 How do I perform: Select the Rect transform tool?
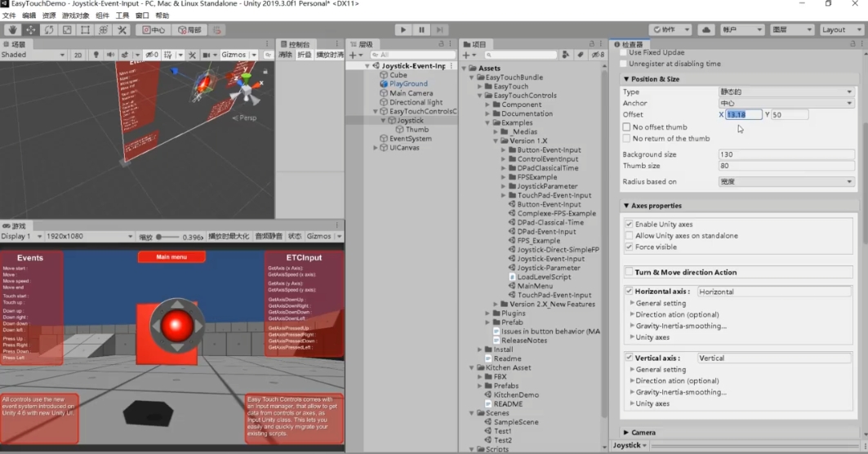85,30
